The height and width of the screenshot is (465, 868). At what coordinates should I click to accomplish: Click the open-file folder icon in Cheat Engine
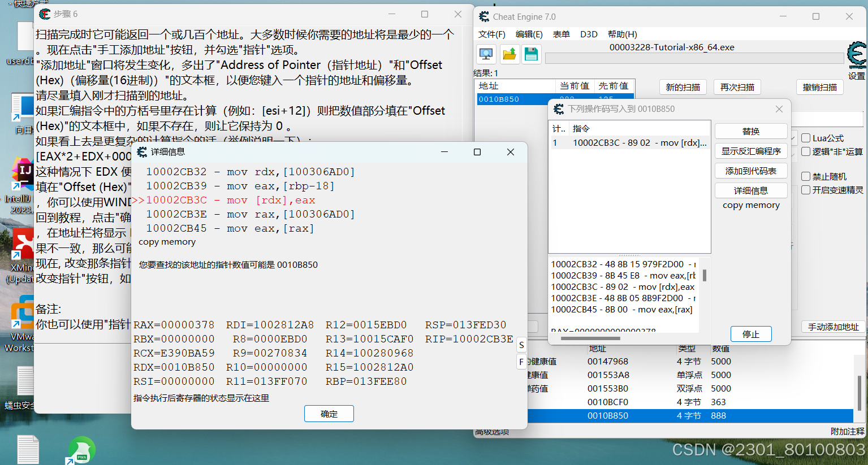[x=509, y=54]
